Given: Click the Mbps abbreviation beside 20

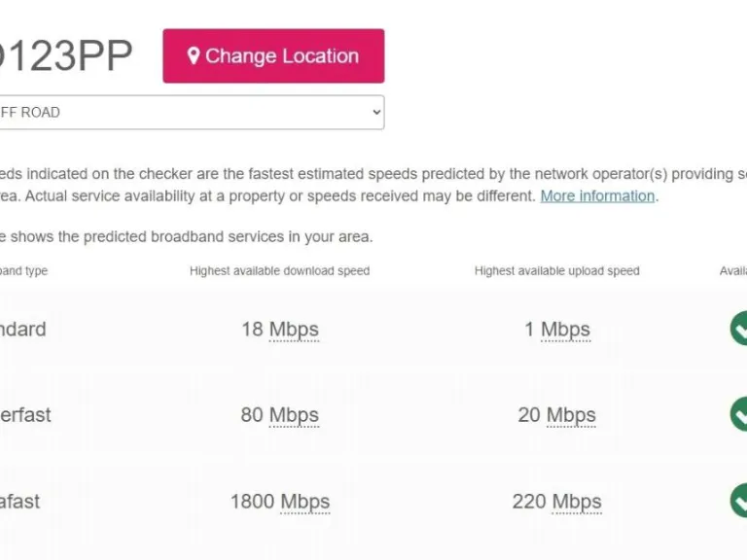Looking at the screenshot, I should click(571, 415).
